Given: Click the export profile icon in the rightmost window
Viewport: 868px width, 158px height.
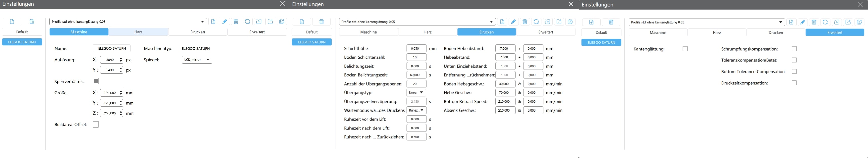Looking at the screenshot, I should click(848, 22).
